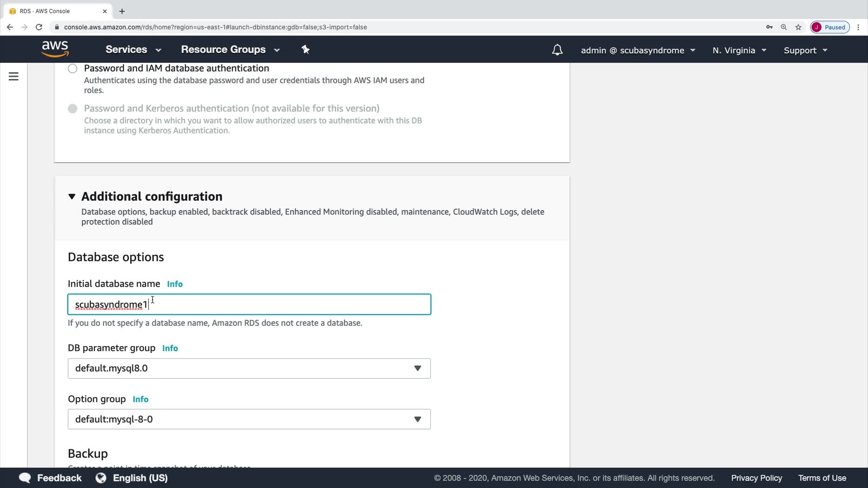Collapse the Additional configuration section
The height and width of the screenshot is (488, 868).
pos(72,197)
